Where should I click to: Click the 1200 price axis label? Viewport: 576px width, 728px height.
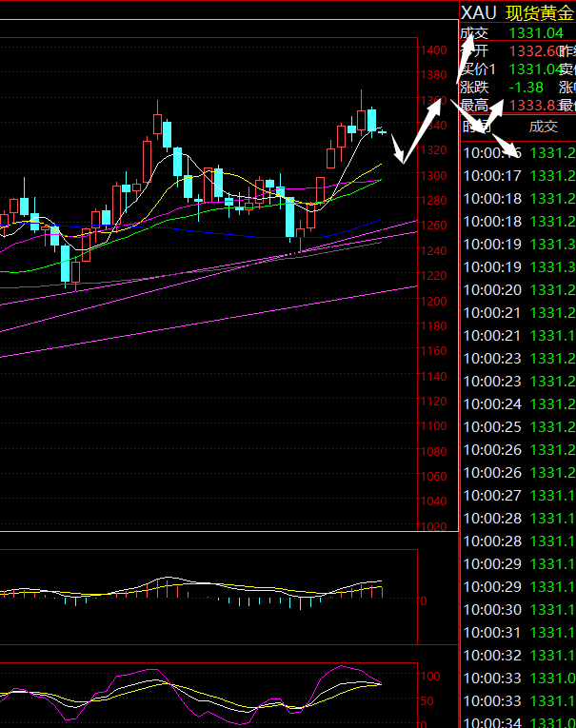tap(433, 302)
